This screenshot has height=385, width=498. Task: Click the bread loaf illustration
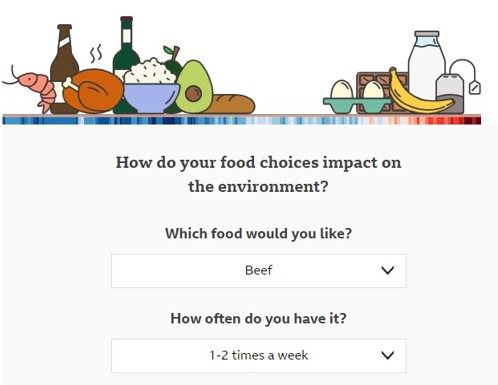(x=233, y=104)
